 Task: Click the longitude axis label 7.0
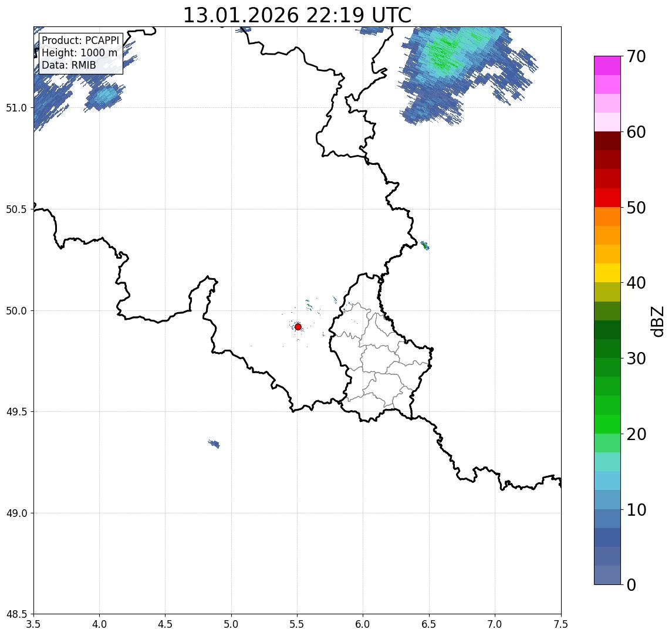(495, 624)
